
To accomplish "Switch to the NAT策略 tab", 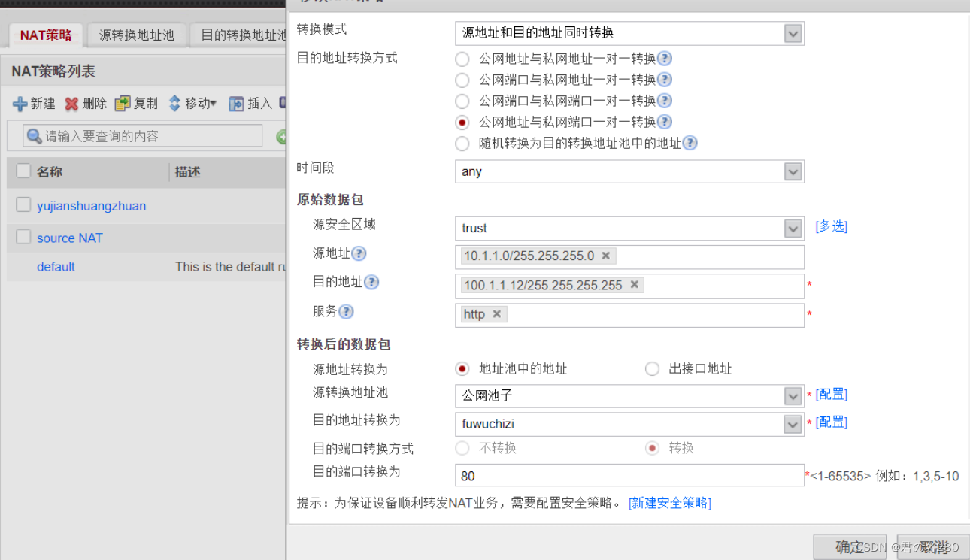I will pos(46,35).
